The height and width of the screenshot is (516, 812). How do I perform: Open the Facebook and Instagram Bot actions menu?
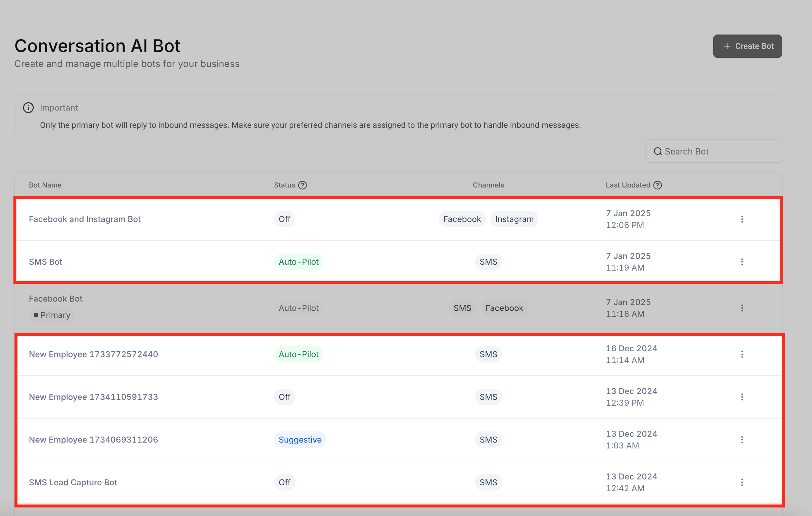(x=742, y=219)
